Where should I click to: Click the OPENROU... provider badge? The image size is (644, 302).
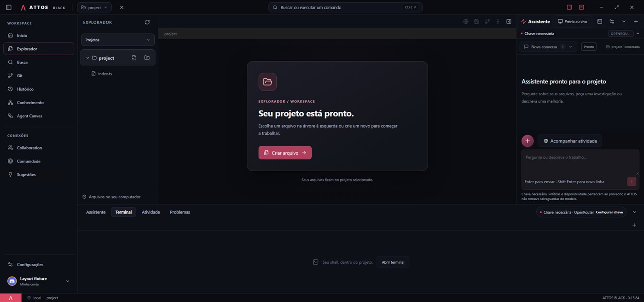(x=621, y=34)
